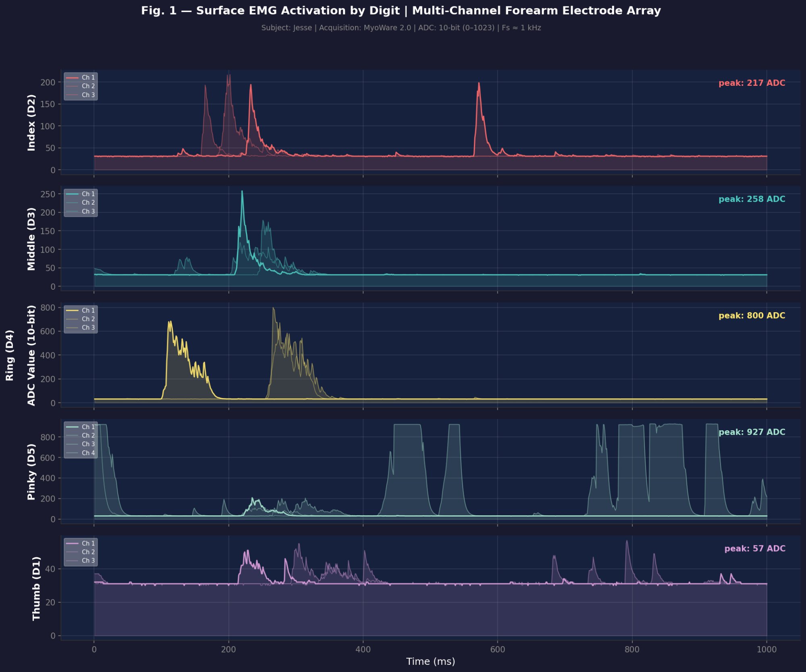Screen dimensions: 806x672
Task: Click the 'peak: 927 ADC' annotation
Action: [752, 432]
